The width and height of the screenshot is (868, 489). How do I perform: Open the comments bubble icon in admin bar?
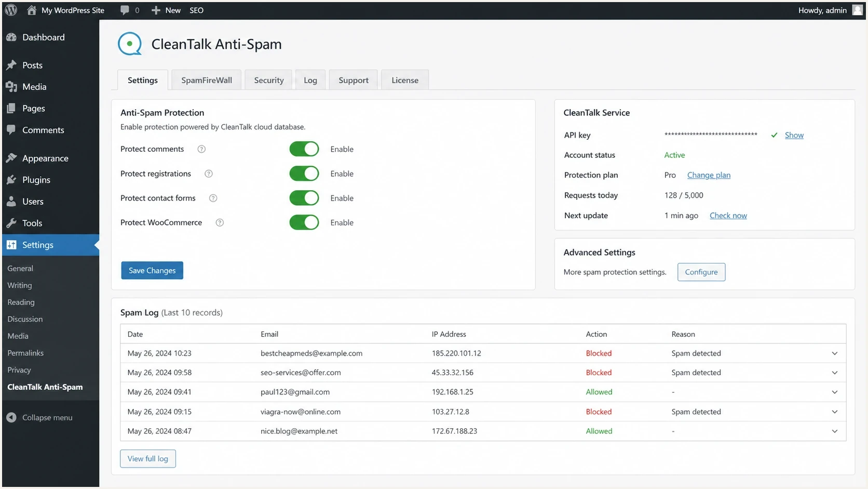click(125, 10)
